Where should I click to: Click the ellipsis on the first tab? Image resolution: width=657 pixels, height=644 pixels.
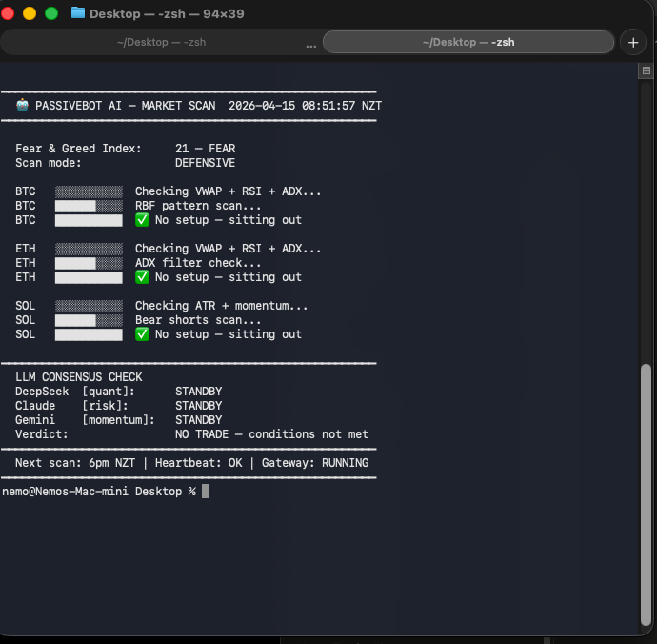pos(311,45)
